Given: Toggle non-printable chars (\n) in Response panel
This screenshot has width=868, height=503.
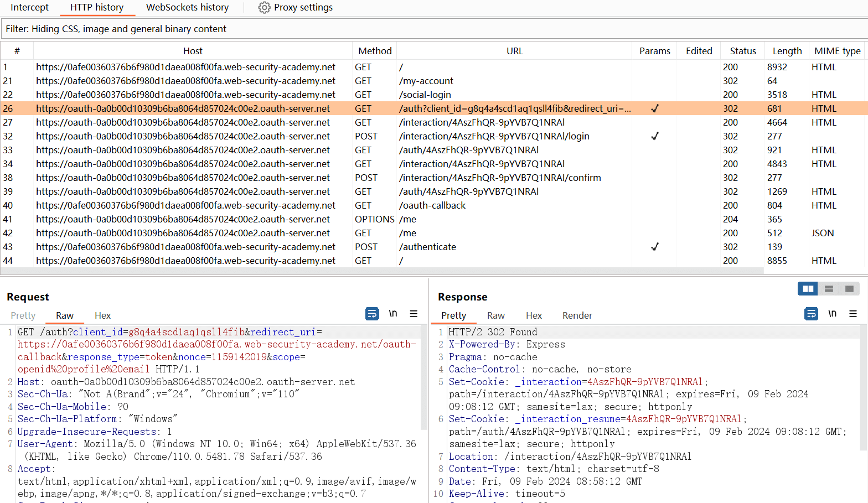Looking at the screenshot, I should click(832, 314).
